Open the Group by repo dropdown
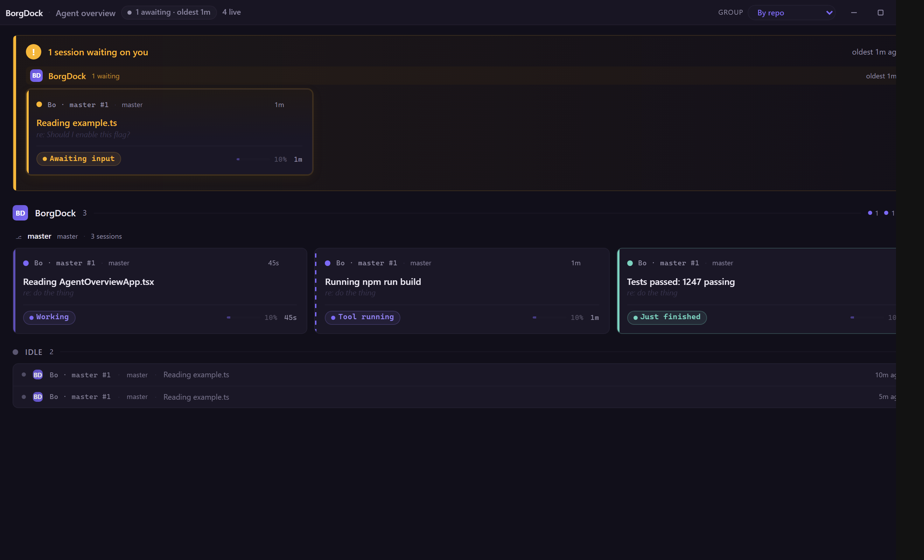This screenshot has width=924, height=560. pyautogui.click(x=791, y=12)
